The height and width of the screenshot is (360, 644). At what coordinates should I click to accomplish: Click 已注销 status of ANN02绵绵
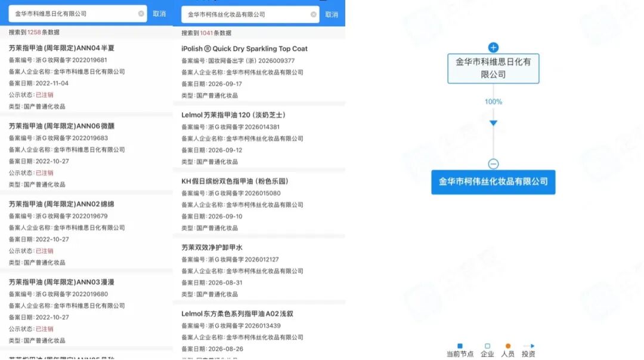pyautogui.click(x=44, y=251)
